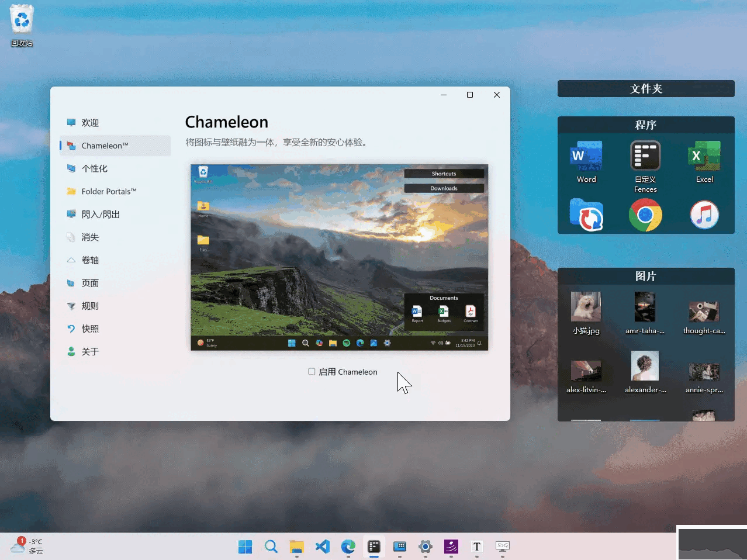Open the Recycle Bin desktop icon

(x=22, y=25)
